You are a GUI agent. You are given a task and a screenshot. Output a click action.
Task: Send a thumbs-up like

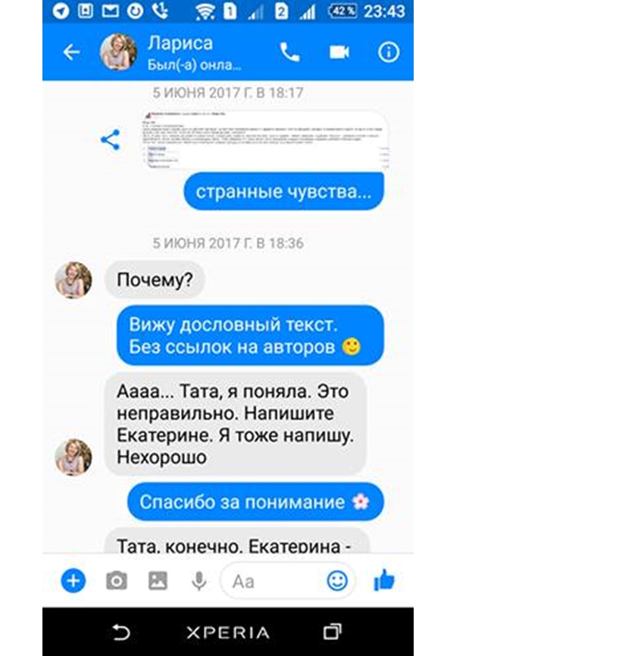click(384, 580)
